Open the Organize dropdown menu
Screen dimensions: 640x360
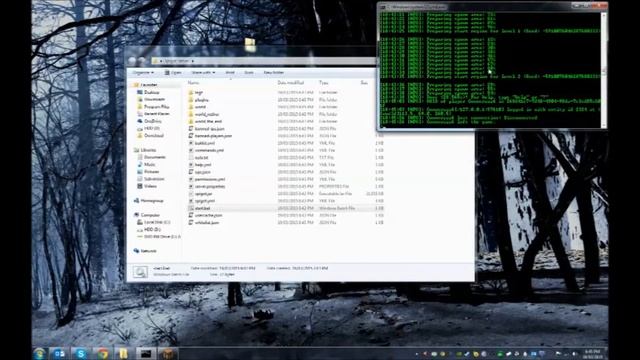(x=143, y=73)
